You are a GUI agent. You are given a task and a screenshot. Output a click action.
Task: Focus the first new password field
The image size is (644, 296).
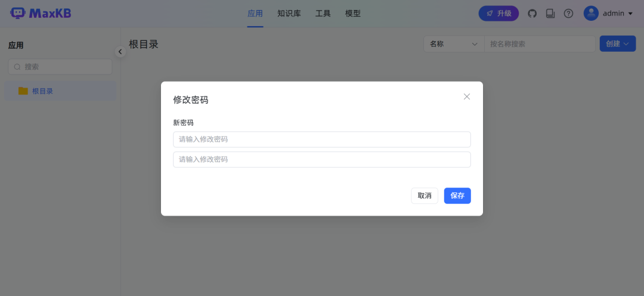[x=321, y=139]
